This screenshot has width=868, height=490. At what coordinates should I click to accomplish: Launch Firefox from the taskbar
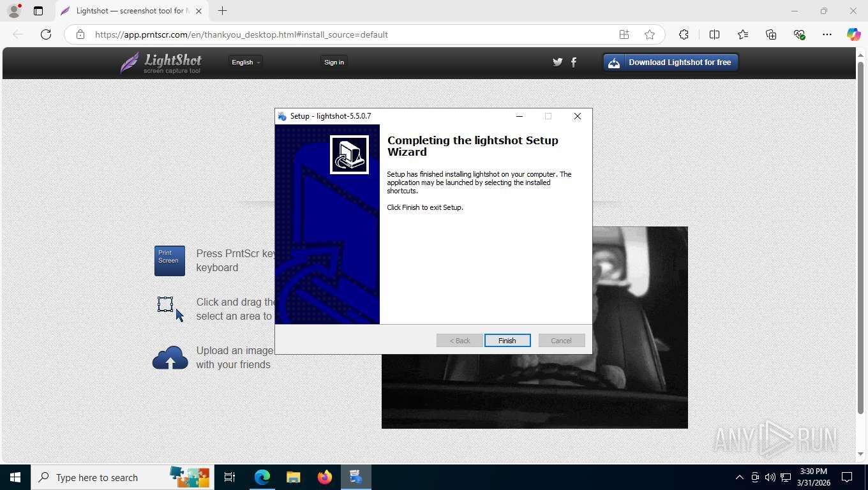tap(325, 477)
